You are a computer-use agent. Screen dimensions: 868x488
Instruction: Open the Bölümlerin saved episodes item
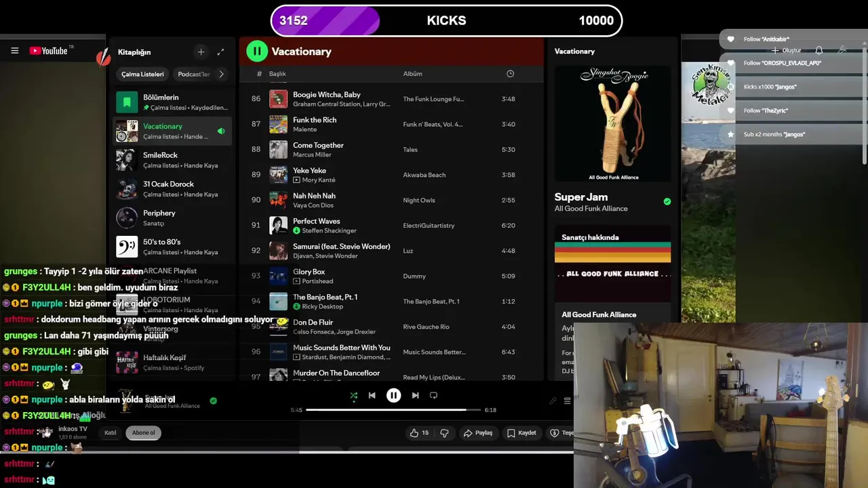(172, 102)
